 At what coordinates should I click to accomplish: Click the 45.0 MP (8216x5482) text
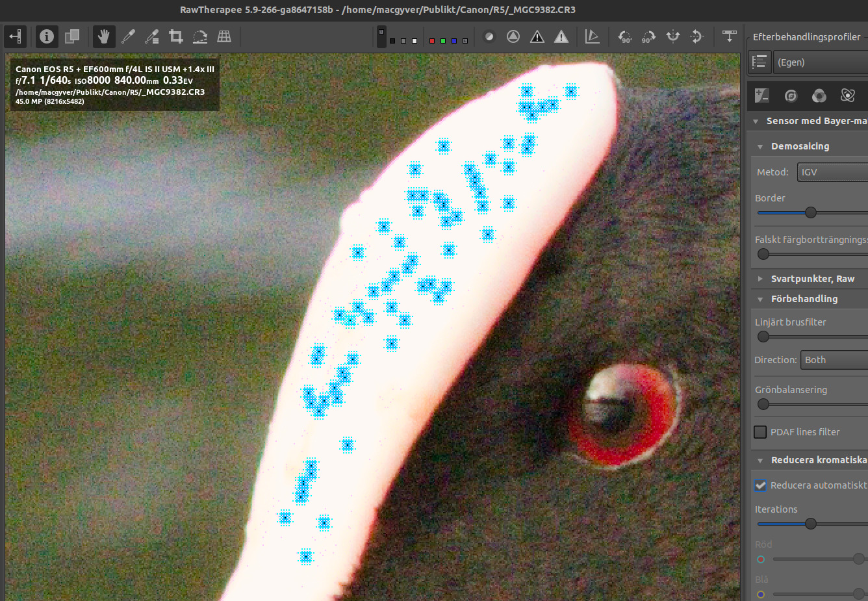coord(50,101)
